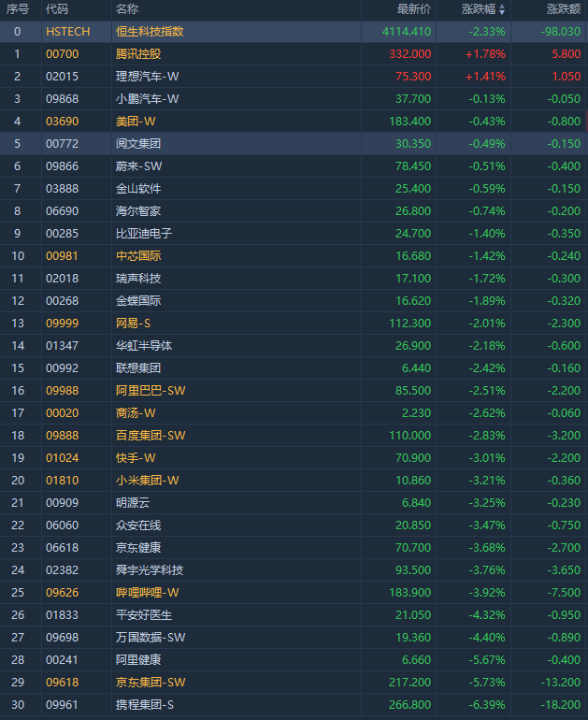Screen dimensions: 588x720
Task: Click 众安在线 stock name
Action: (138, 526)
